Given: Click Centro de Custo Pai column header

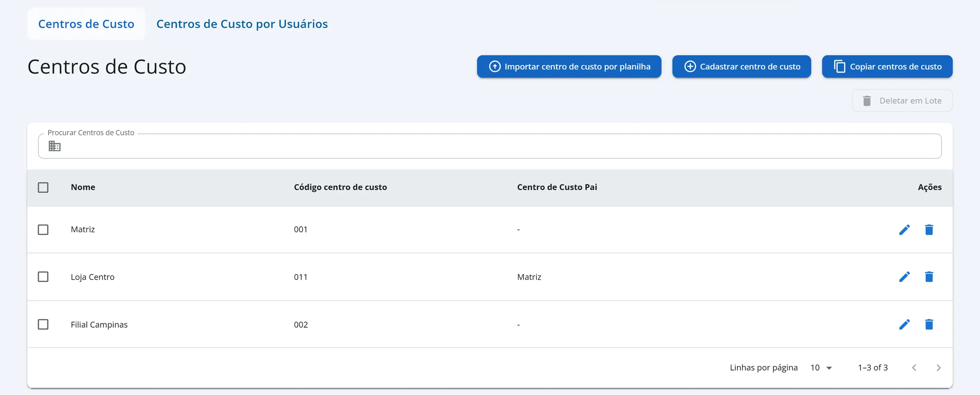Looking at the screenshot, I should tap(557, 187).
